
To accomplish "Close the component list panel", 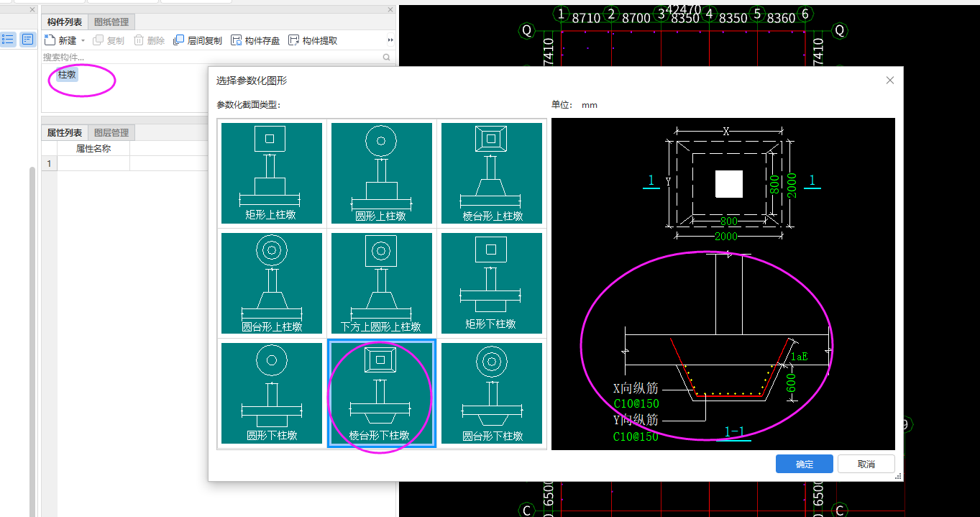I will click(390, 9).
